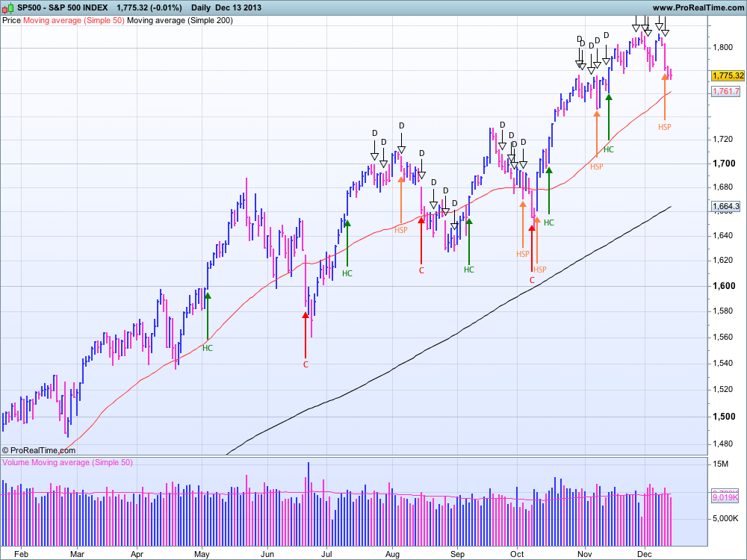Click the 1,520 price axis label
This screenshot has height=560, width=747.
(x=722, y=390)
